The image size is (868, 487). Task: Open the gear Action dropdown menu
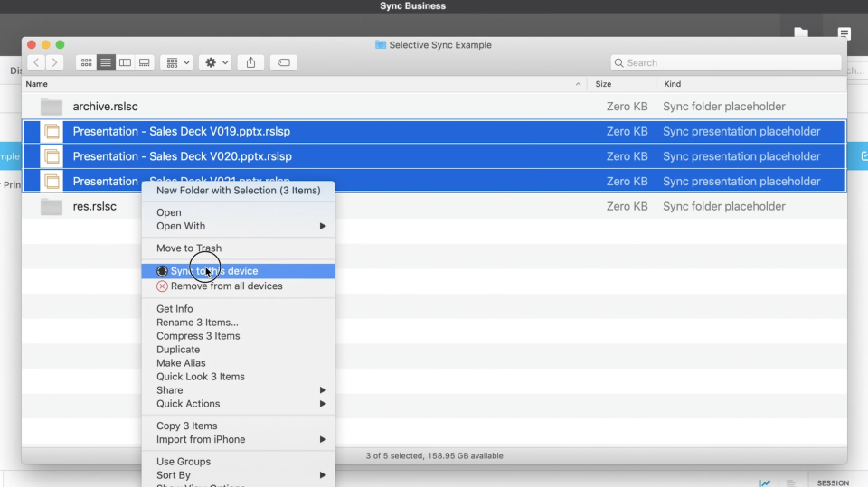click(x=215, y=62)
